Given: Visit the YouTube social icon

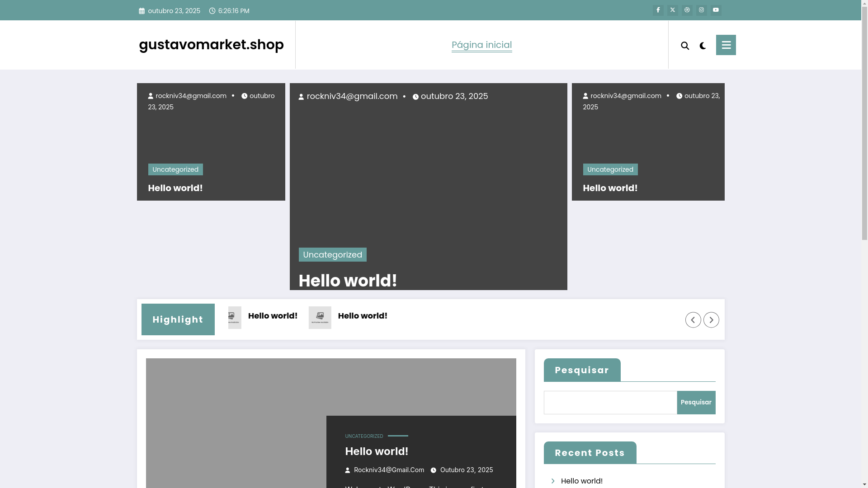Looking at the screenshot, I should click(716, 10).
